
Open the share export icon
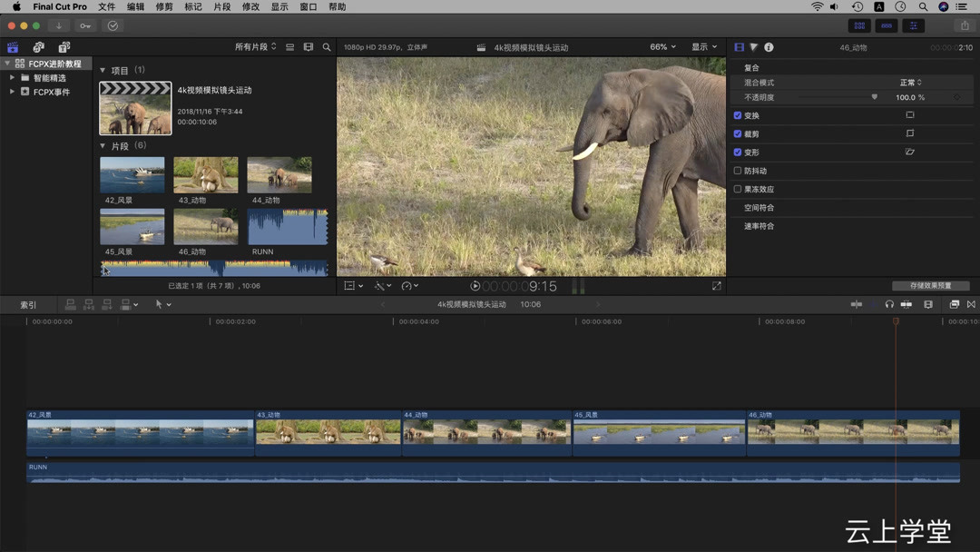coord(965,26)
